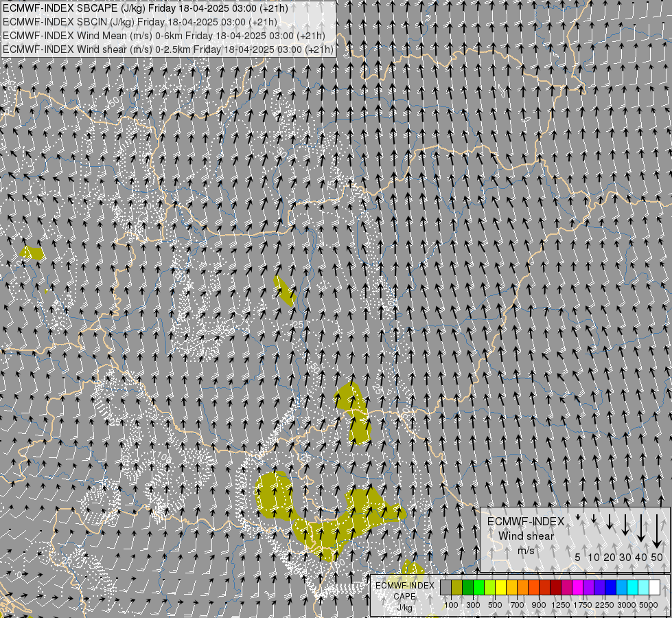Pick the crimson pink CAPE legend swatch
Image resolution: width=672 pixels, height=618 pixels.
tap(566, 588)
